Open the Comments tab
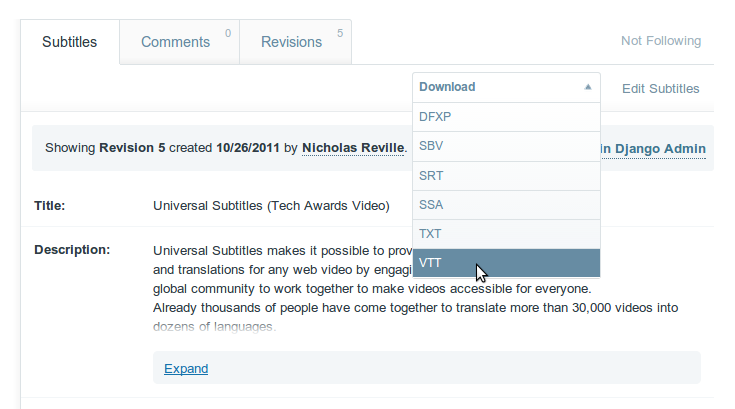This screenshot has width=735, height=409. pos(176,42)
